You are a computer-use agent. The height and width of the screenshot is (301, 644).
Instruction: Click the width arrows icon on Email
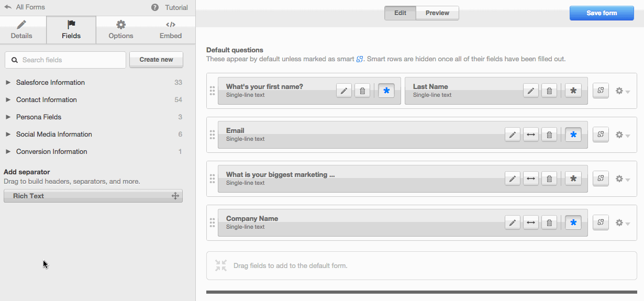coord(531,135)
